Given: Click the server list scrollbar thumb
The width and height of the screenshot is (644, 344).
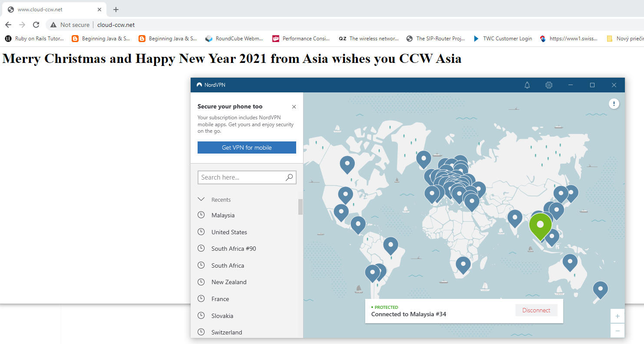Looking at the screenshot, I should click(301, 207).
